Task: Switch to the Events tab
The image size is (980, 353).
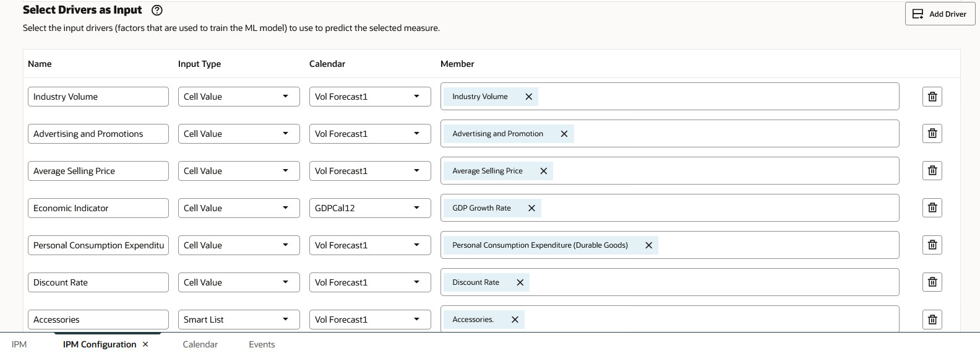Action: tap(262, 344)
